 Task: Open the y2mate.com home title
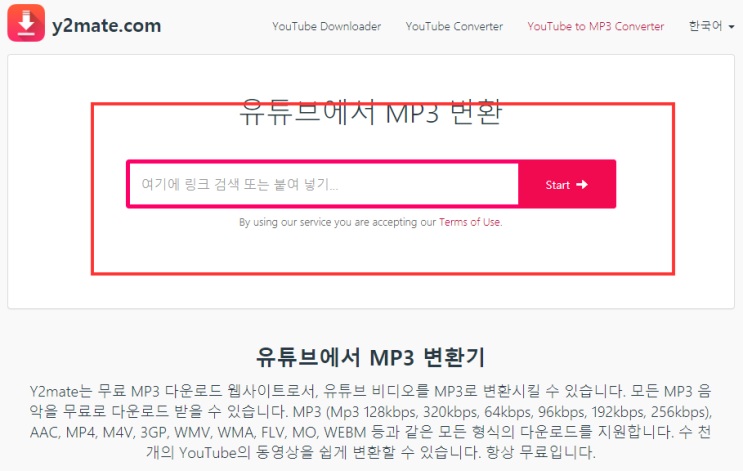(x=107, y=26)
